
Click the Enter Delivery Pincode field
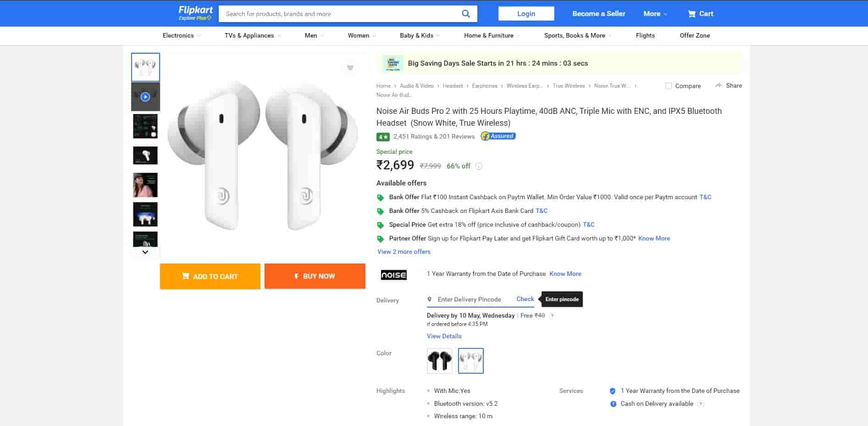pyautogui.click(x=472, y=299)
